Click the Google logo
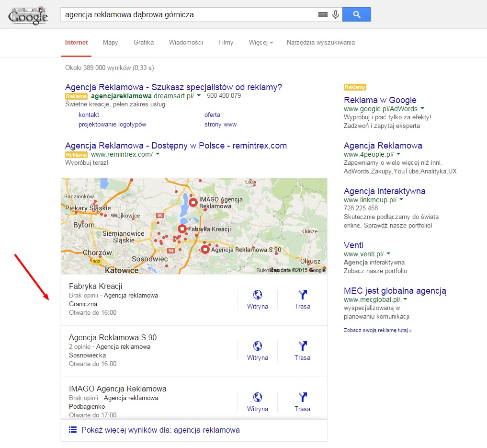This screenshot has height=448, width=487. pyautogui.click(x=28, y=15)
